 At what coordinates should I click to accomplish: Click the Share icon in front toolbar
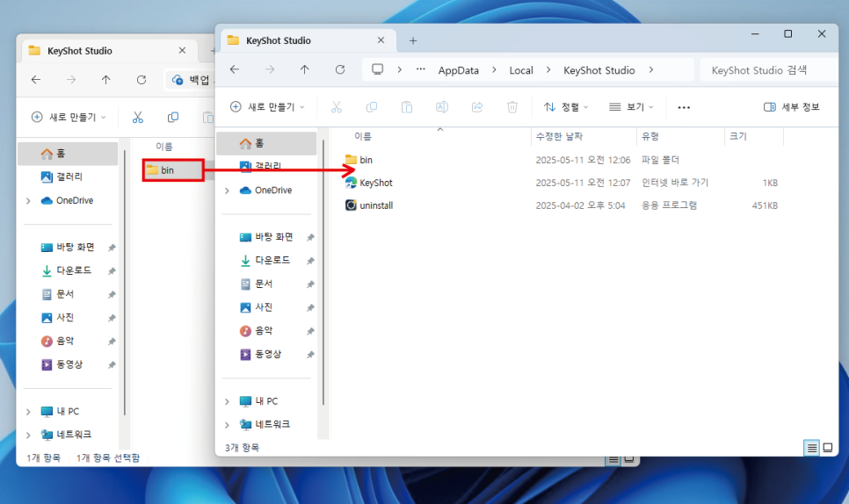[x=477, y=107]
